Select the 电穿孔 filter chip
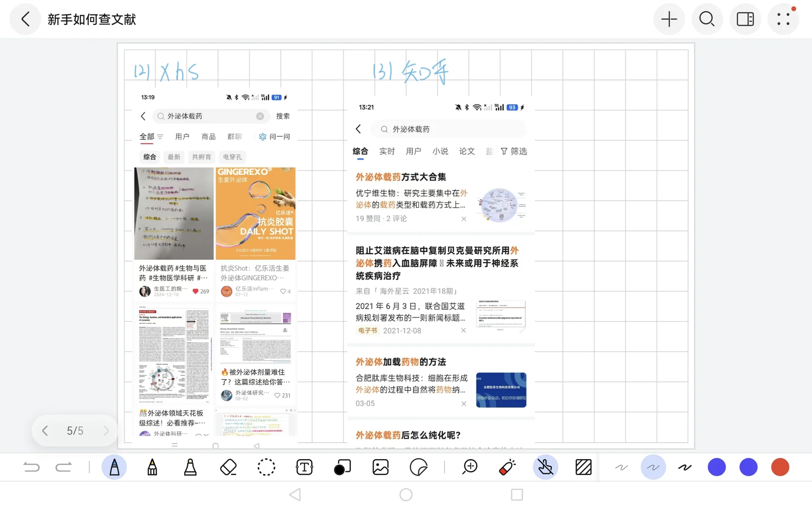The image size is (812, 508). (233, 157)
